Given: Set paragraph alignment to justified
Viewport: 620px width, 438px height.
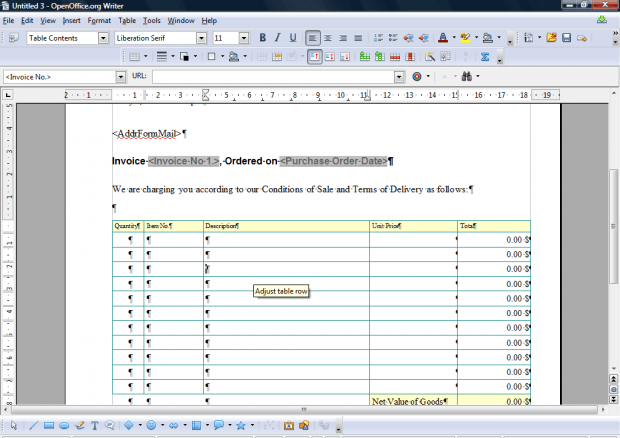Looking at the screenshot, I should pos(358,38).
